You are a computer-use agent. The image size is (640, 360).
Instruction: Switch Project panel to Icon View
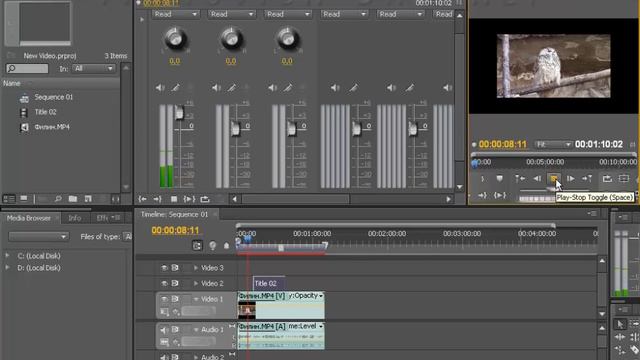click(x=24, y=199)
